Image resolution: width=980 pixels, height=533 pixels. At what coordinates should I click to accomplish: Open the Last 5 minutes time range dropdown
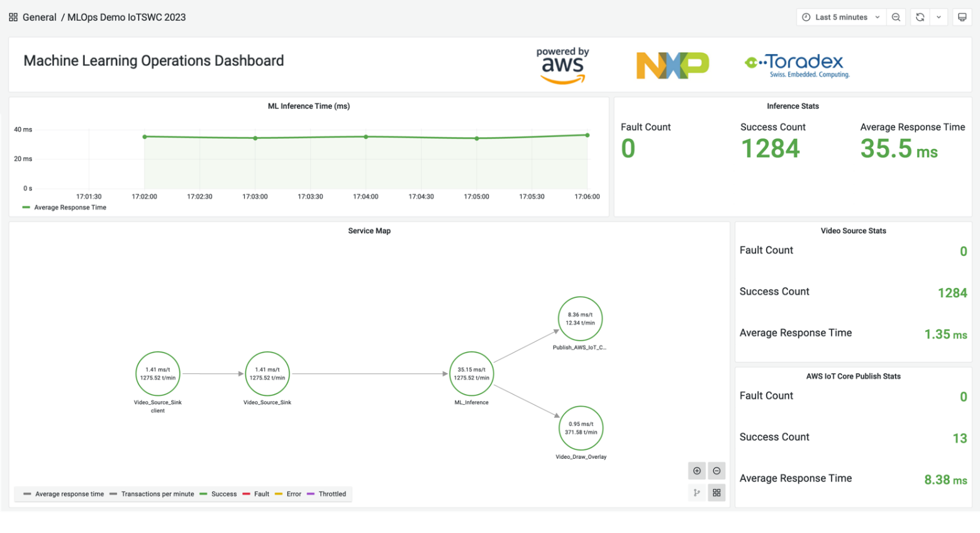841,17
